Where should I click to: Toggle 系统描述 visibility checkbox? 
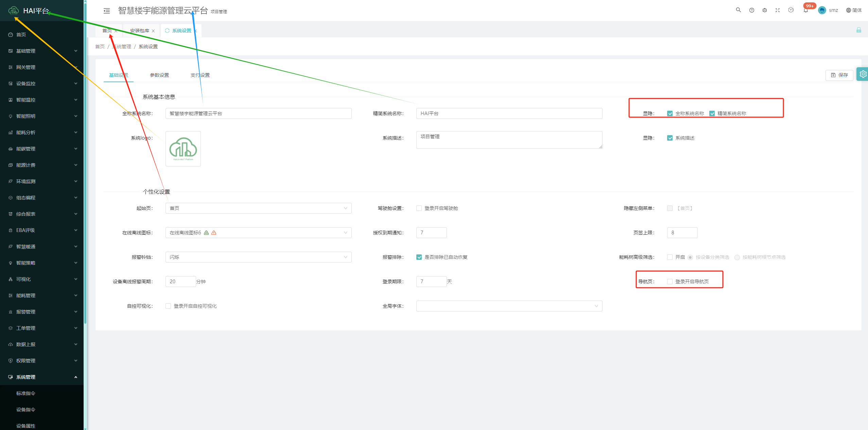(670, 138)
